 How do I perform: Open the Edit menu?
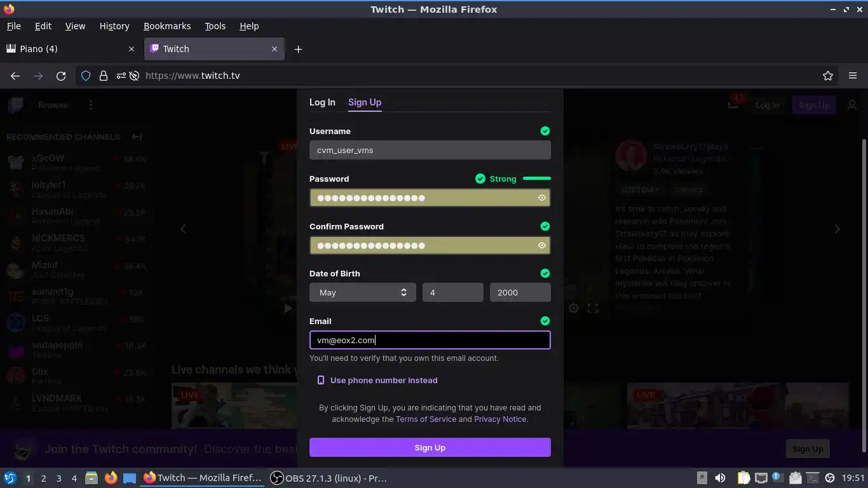(43, 26)
